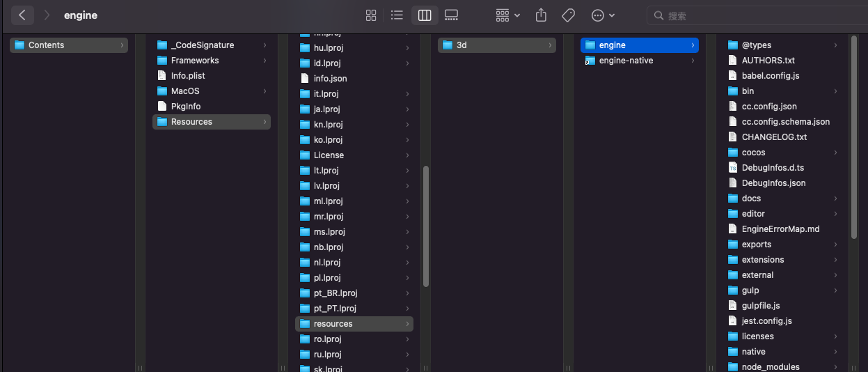Viewport: 868px width, 372px height.
Task: Open the pt_BR.lproj folder
Action: (x=354, y=293)
